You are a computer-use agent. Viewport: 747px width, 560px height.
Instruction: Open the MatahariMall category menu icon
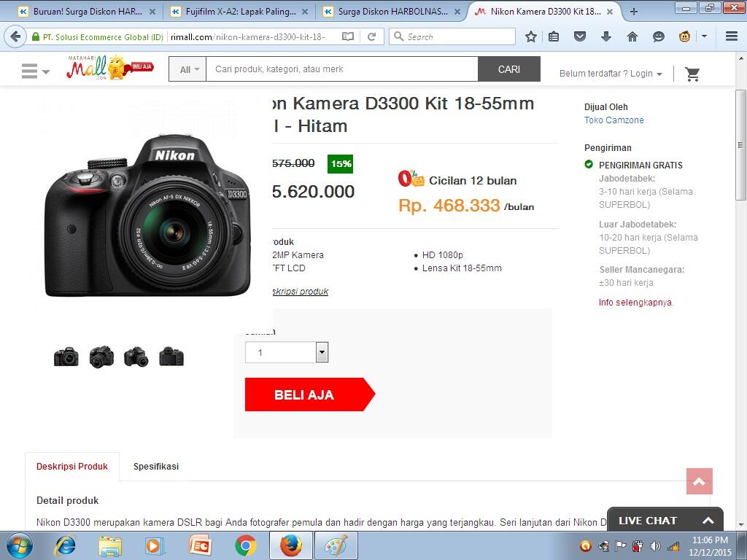pyautogui.click(x=35, y=71)
